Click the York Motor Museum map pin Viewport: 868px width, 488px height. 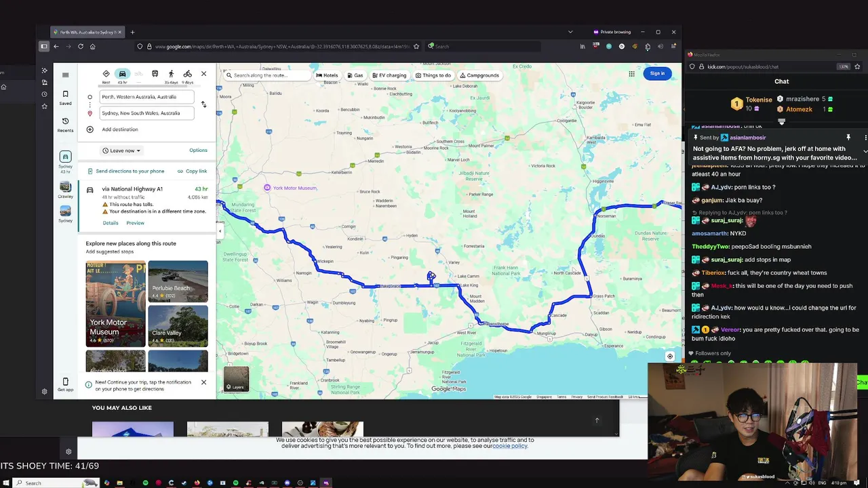[x=267, y=188]
